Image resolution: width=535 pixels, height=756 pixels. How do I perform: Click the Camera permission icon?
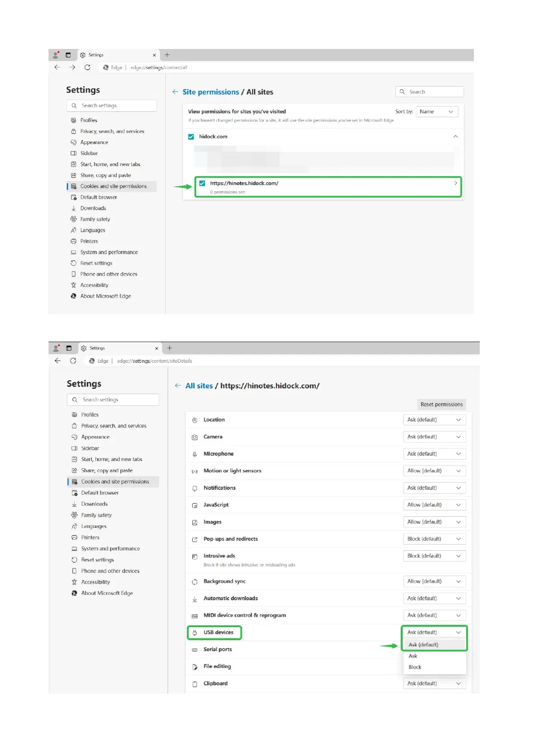195,437
